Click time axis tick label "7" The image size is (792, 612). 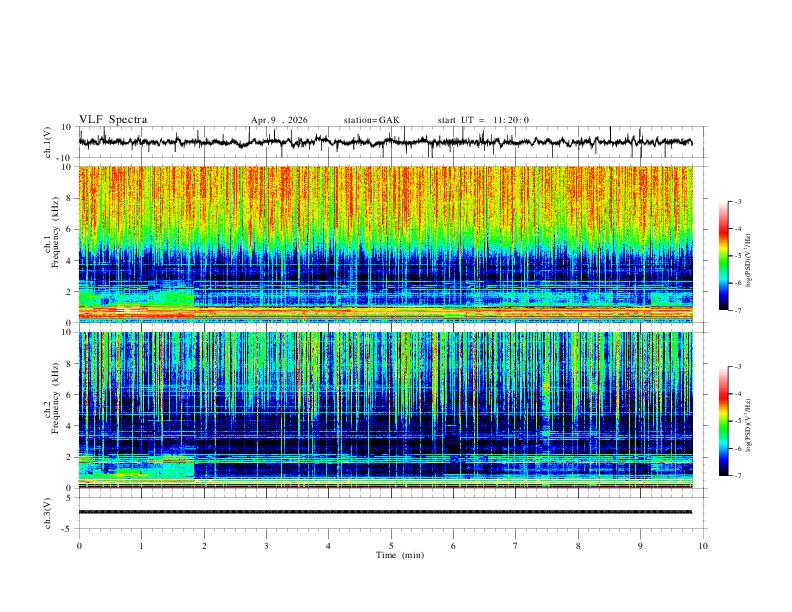pos(516,546)
